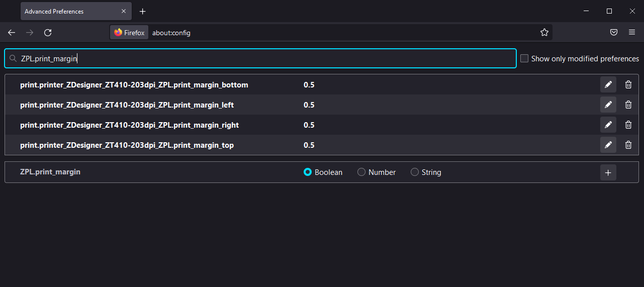Screen dimensions: 644x287
Task: Open a new tab
Action: pos(143,11)
